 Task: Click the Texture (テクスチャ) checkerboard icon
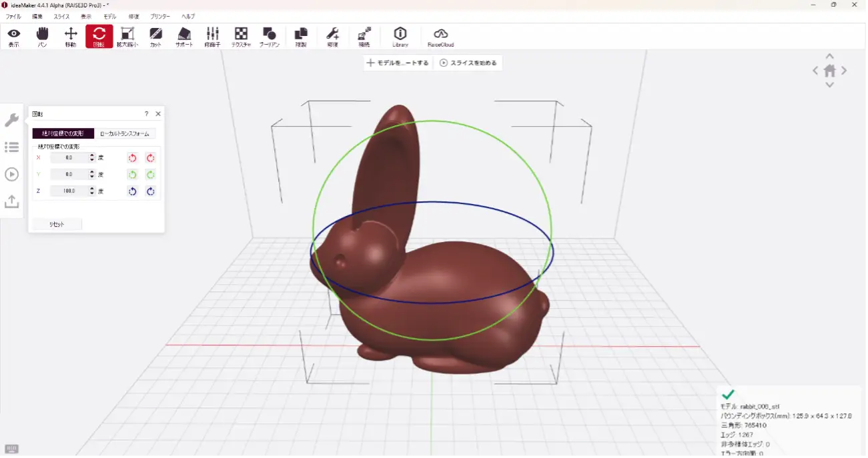pos(241,37)
